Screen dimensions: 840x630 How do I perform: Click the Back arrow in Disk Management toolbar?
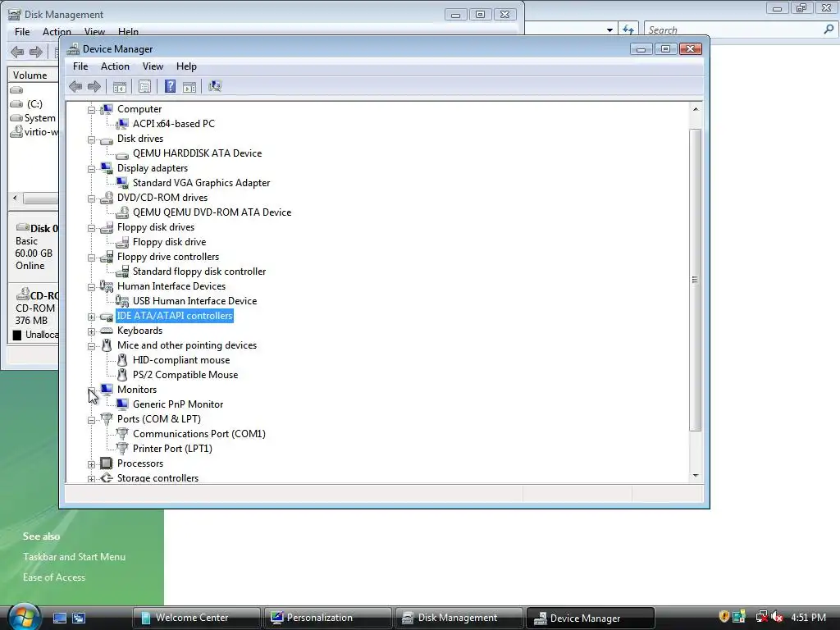17,52
